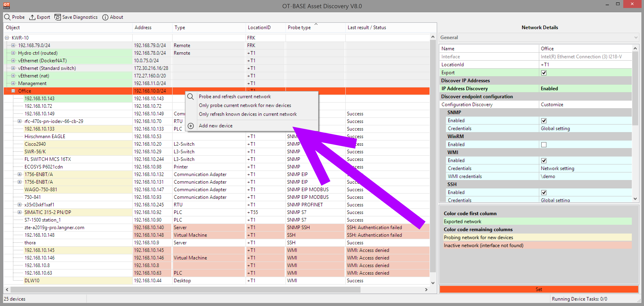This screenshot has height=306, width=644.
Task: Collapse the KWR-10 root node
Action: click(x=7, y=38)
